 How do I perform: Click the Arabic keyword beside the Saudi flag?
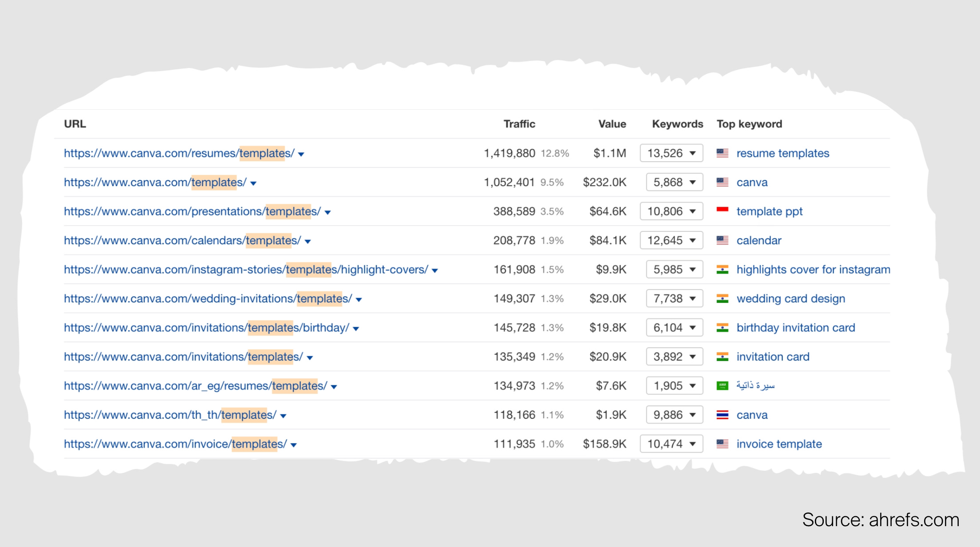click(755, 386)
